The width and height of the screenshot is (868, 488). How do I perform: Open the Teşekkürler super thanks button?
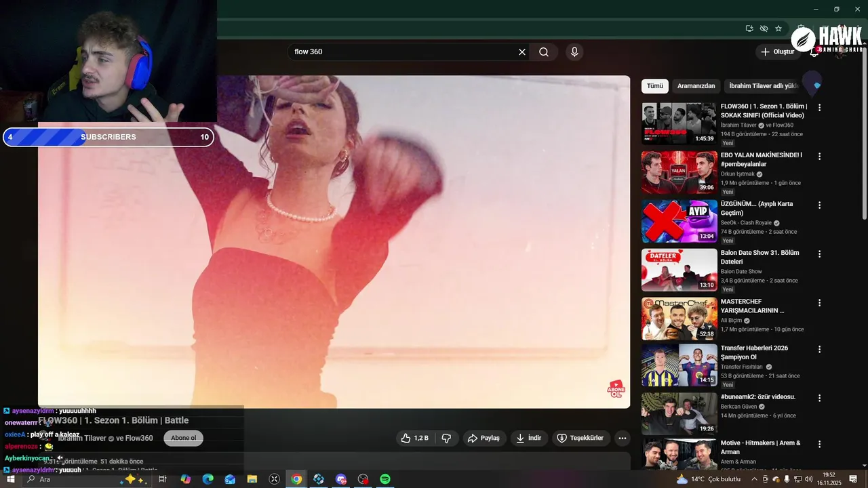point(581,439)
